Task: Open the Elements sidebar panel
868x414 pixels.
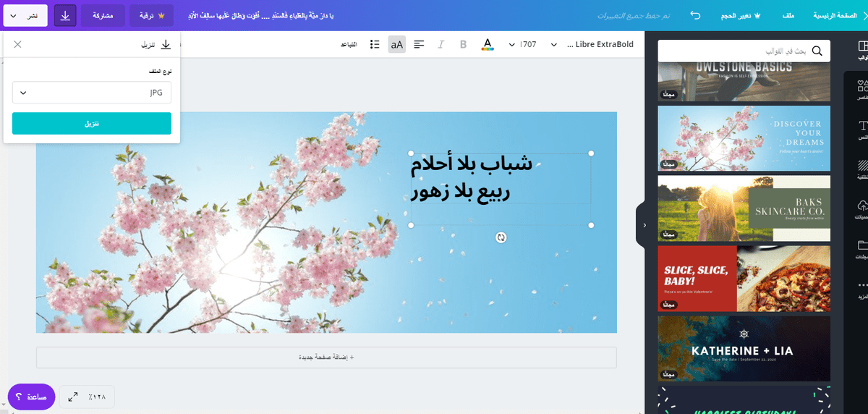Action: pos(861,90)
